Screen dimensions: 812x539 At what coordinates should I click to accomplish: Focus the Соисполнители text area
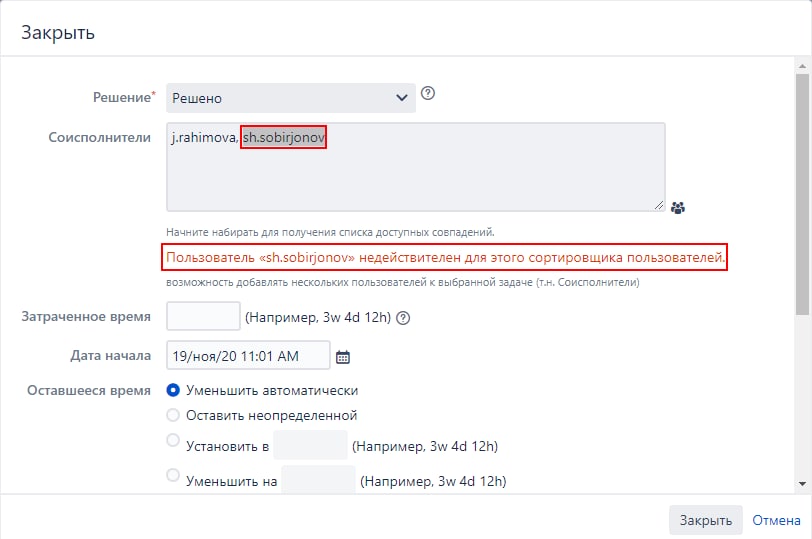(x=416, y=167)
